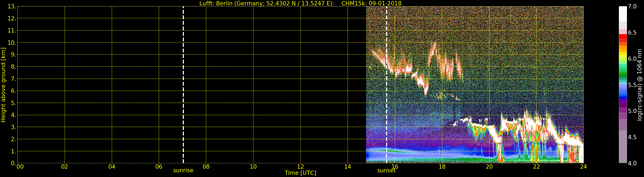Click the x-axis tick label '00'
This screenshot has width=644, height=177.
pyautogui.click(x=20, y=166)
